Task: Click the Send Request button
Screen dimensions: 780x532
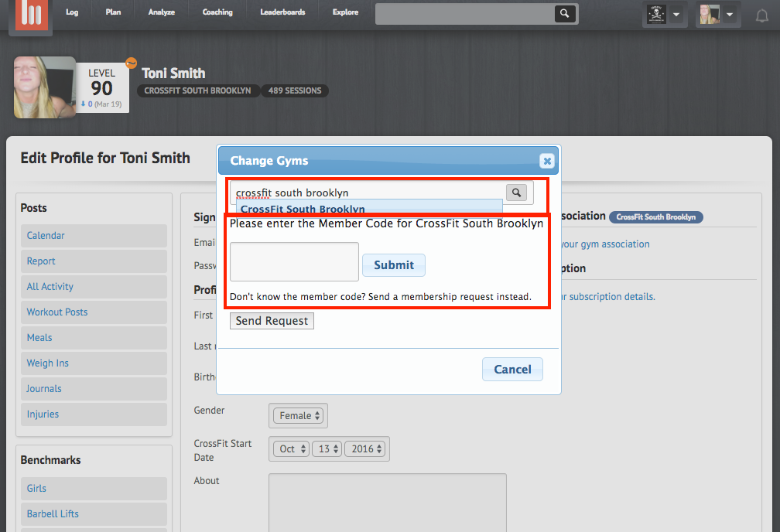Action: point(272,321)
